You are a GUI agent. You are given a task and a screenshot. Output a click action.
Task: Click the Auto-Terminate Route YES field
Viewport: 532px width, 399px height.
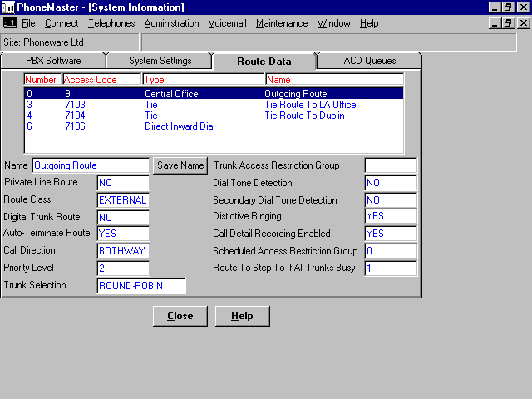pos(123,234)
